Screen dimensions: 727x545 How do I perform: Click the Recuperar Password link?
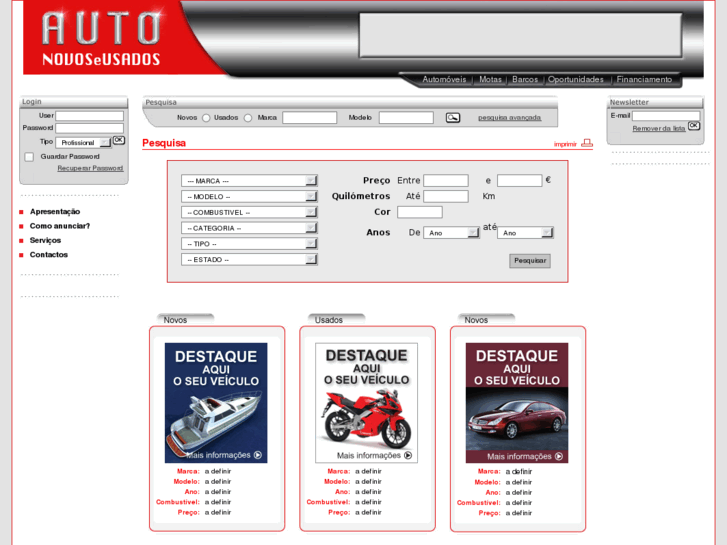click(90, 168)
